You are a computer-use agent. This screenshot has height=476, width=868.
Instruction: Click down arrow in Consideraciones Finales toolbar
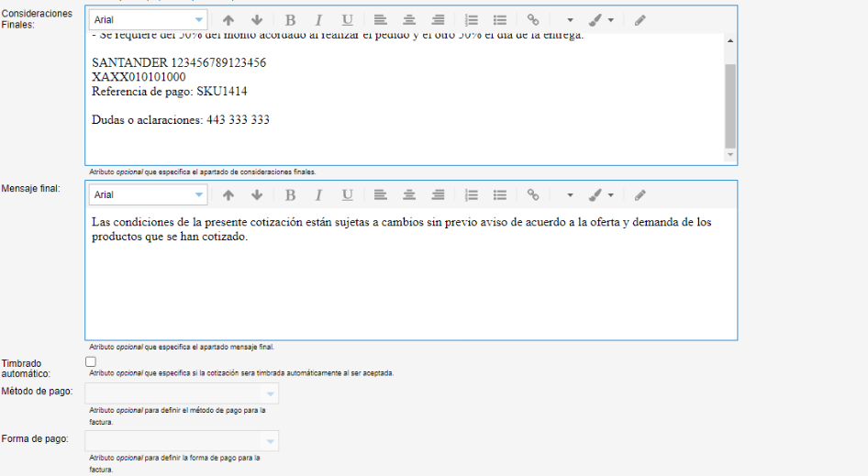257,19
